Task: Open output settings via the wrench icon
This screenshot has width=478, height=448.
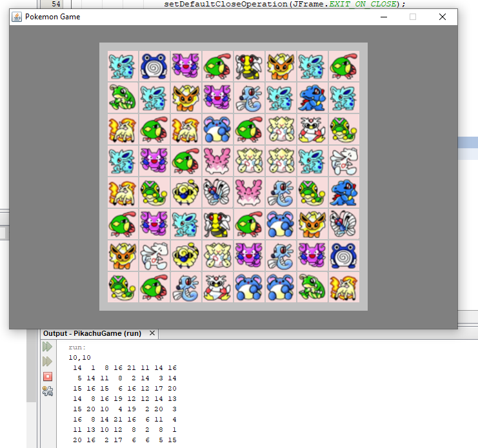Action: (48, 391)
